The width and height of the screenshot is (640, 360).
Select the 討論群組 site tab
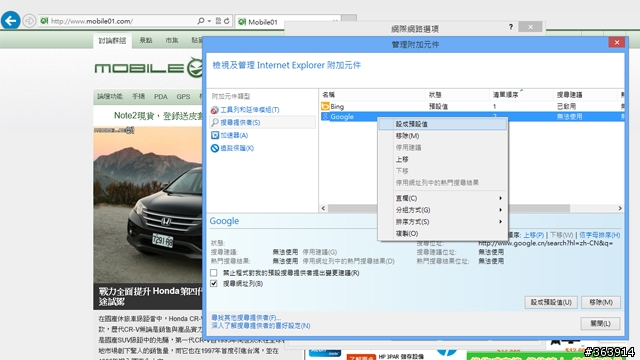click(112, 40)
